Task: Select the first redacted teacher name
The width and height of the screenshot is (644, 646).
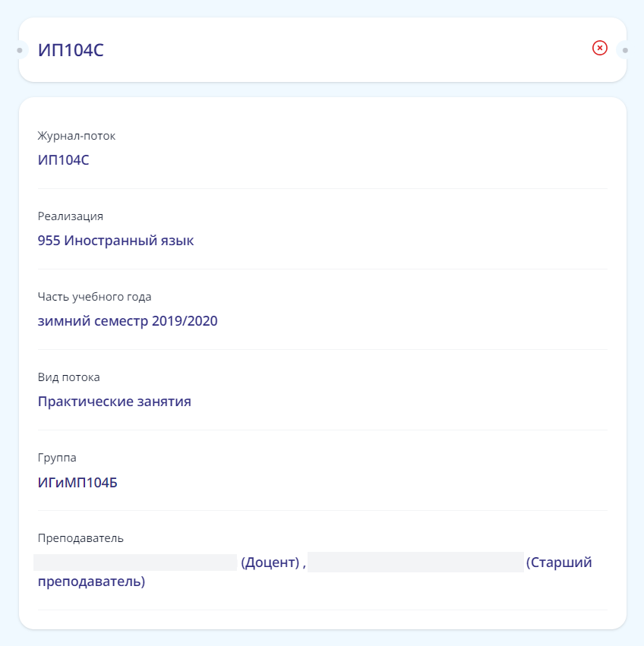Action: [136, 562]
